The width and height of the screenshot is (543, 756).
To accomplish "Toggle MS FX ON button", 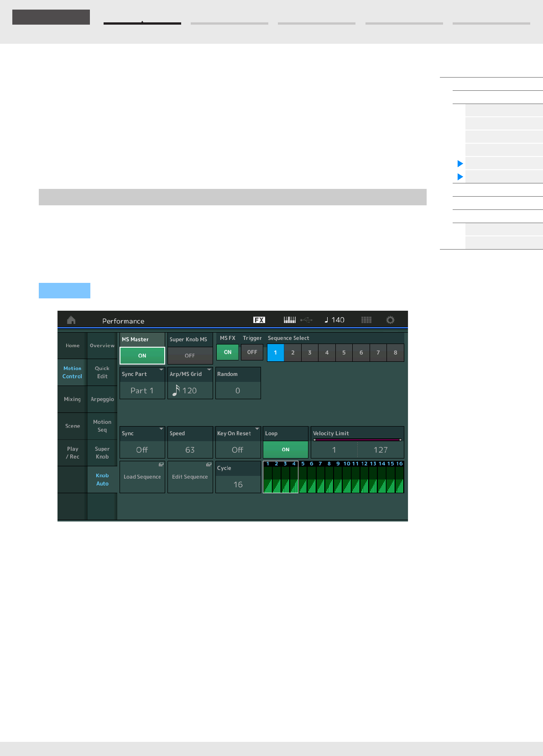I will 228,352.
